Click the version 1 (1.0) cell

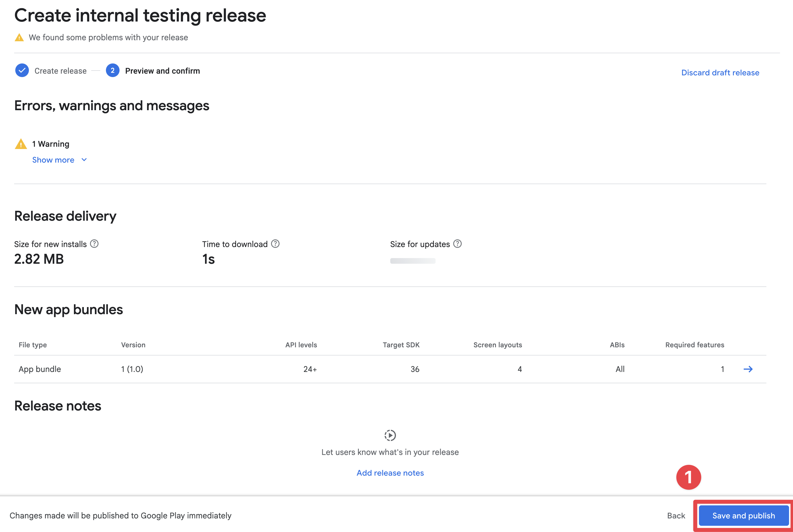(132, 369)
